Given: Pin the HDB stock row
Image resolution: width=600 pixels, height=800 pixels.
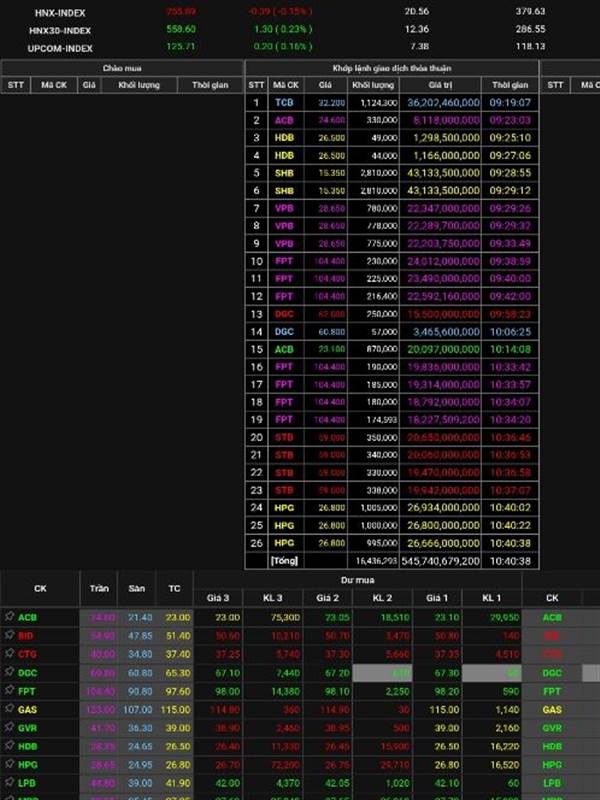Looking at the screenshot, I should pos(9,745).
